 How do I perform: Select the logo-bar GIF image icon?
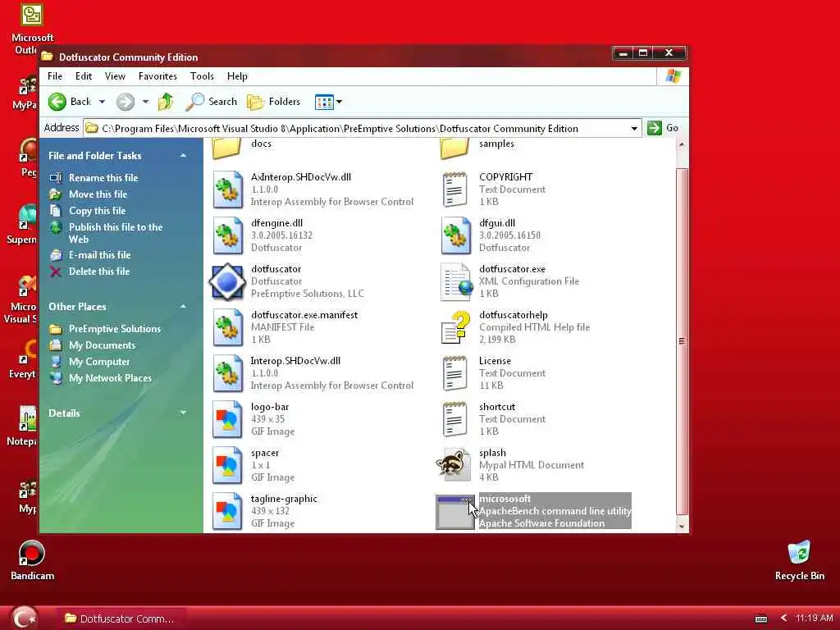[x=228, y=419]
